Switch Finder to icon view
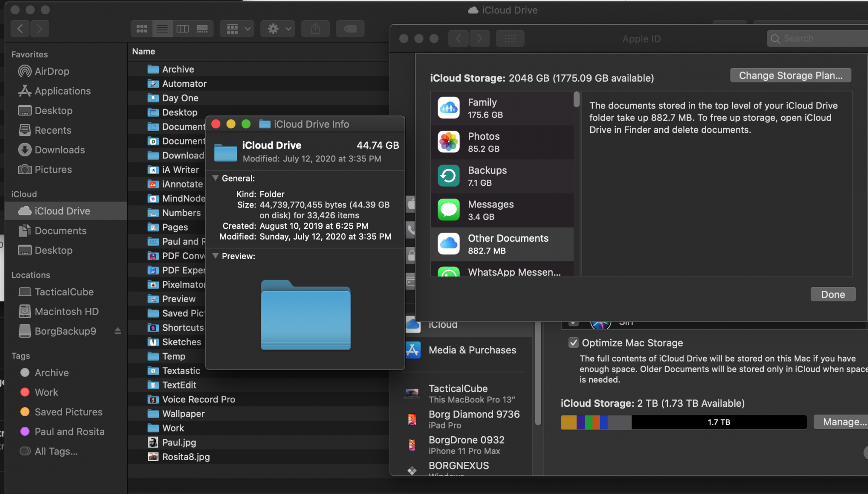 (141, 29)
